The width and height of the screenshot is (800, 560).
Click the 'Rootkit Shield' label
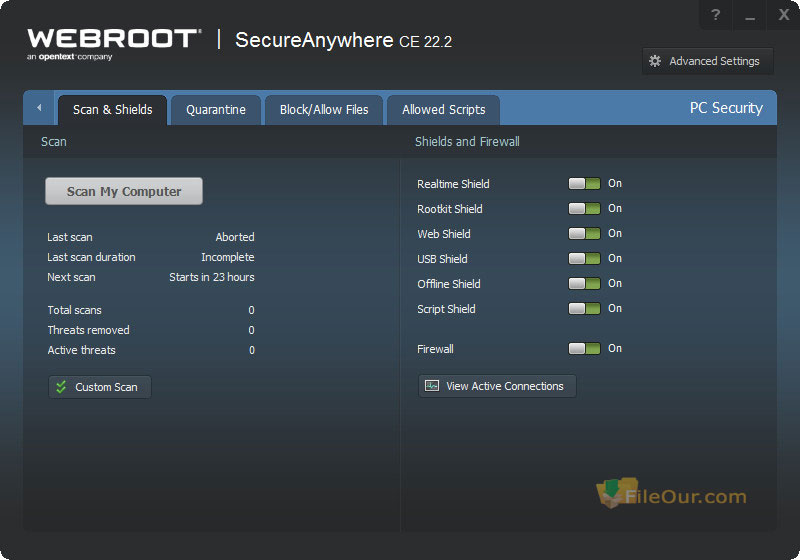(449, 209)
